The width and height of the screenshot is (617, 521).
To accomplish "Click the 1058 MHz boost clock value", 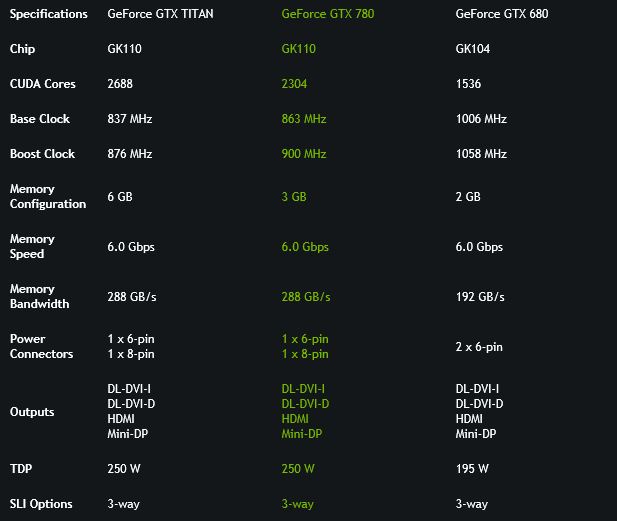I will pyautogui.click(x=481, y=154).
